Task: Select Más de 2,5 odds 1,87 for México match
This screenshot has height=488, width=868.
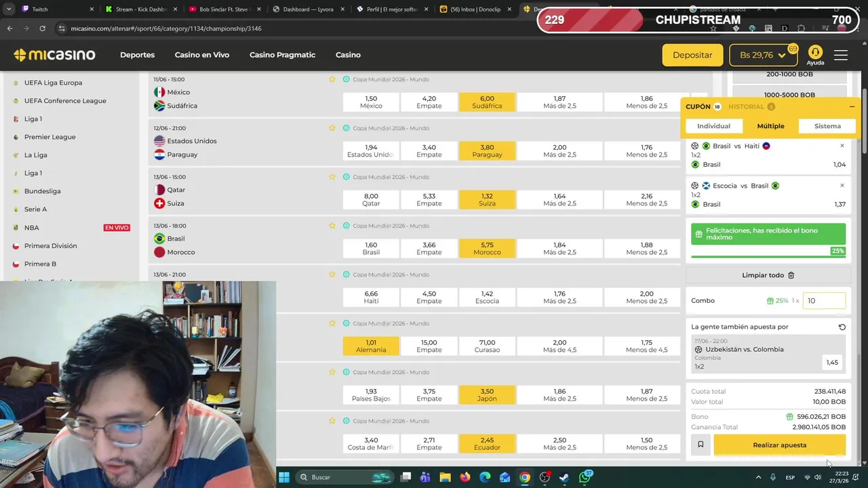Action: coord(559,102)
